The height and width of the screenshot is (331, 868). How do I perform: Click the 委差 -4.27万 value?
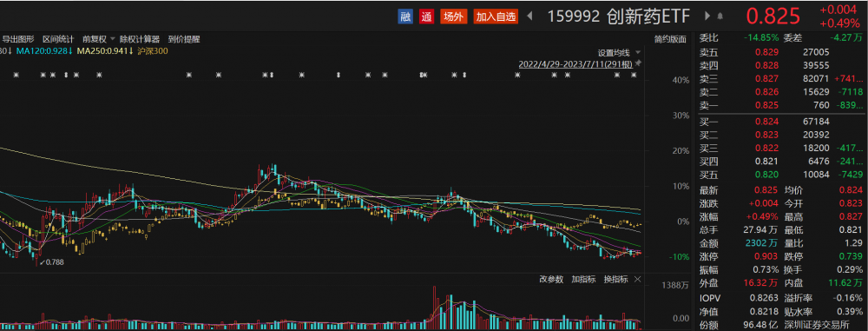click(846, 38)
